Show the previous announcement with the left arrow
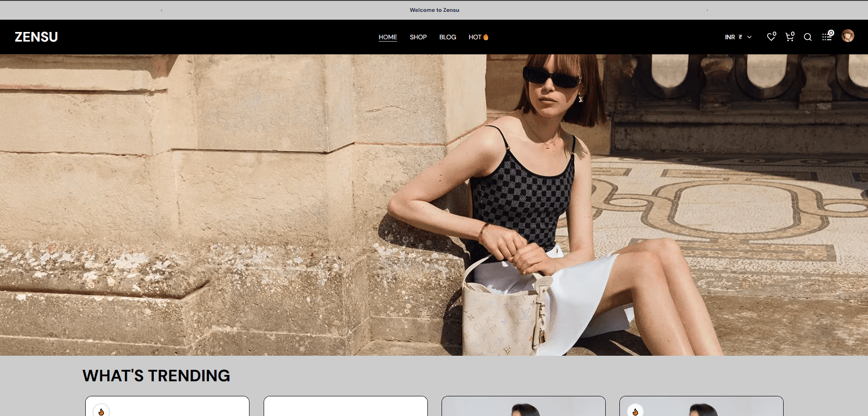This screenshot has height=416, width=868. pyautogui.click(x=161, y=10)
